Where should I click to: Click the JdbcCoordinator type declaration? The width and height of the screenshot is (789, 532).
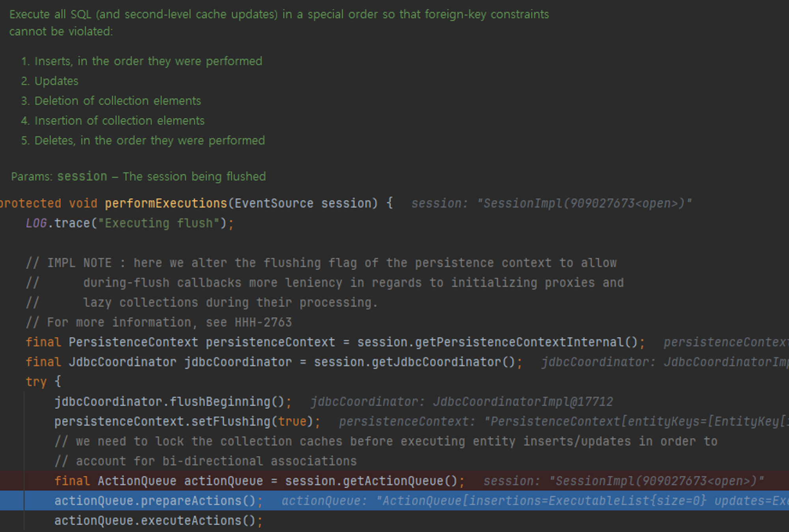(x=122, y=362)
